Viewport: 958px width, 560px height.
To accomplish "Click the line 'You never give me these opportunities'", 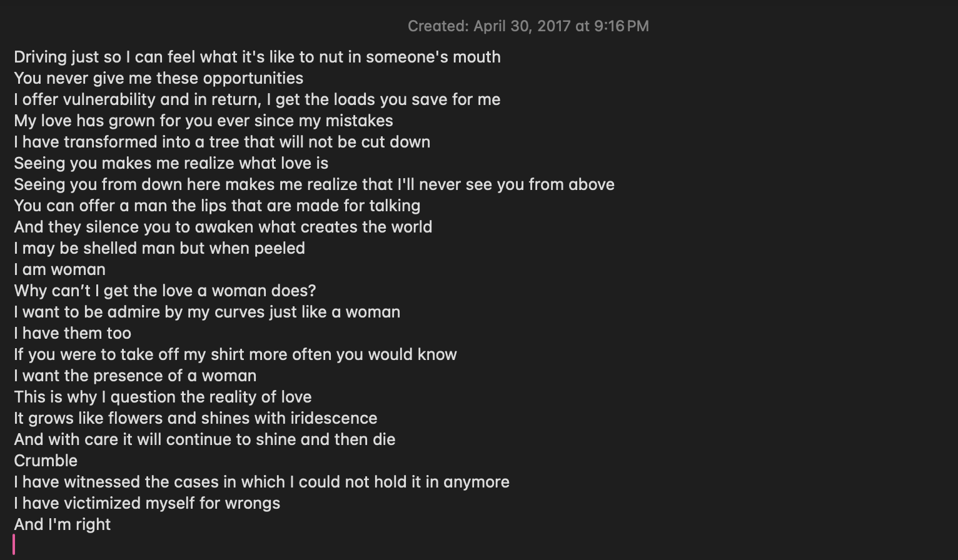I will tap(158, 78).
